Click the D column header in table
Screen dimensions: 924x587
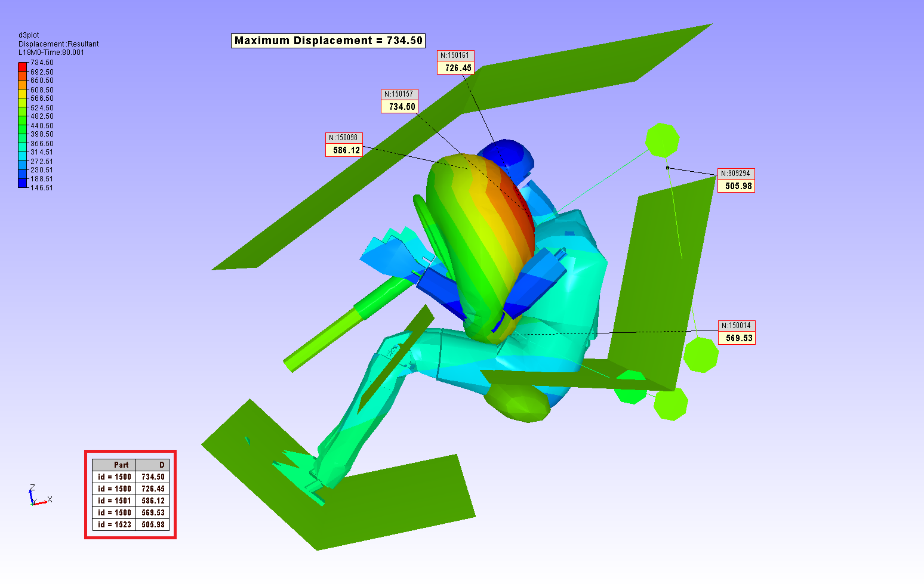coord(153,465)
